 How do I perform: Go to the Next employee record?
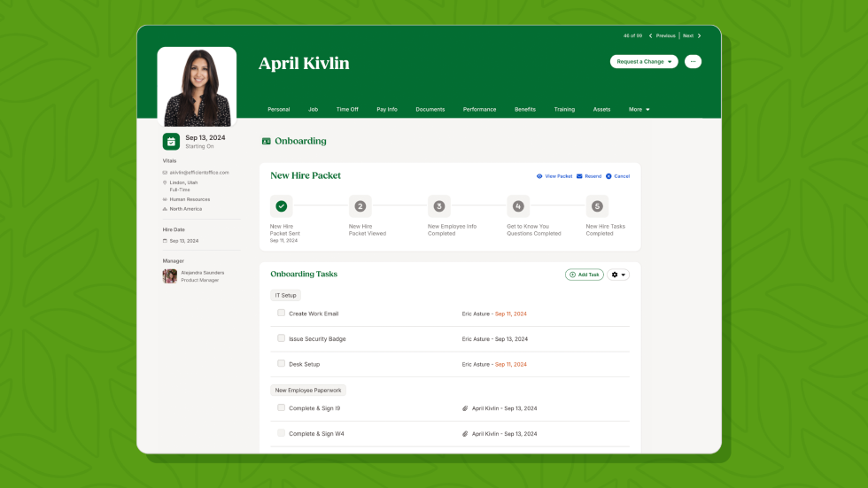pos(692,36)
